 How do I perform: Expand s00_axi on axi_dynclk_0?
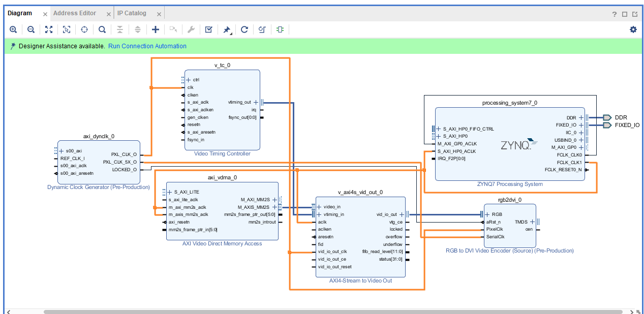pyautogui.click(x=62, y=151)
